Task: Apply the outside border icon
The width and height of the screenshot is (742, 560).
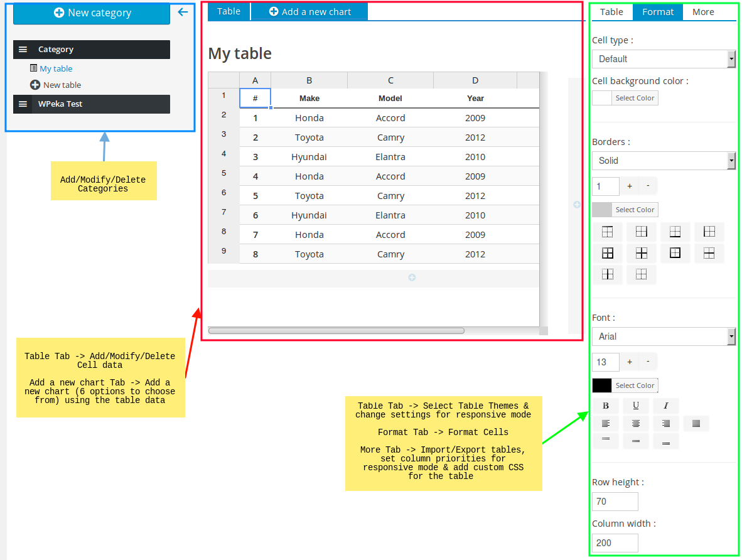Action: click(x=675, y=254)
